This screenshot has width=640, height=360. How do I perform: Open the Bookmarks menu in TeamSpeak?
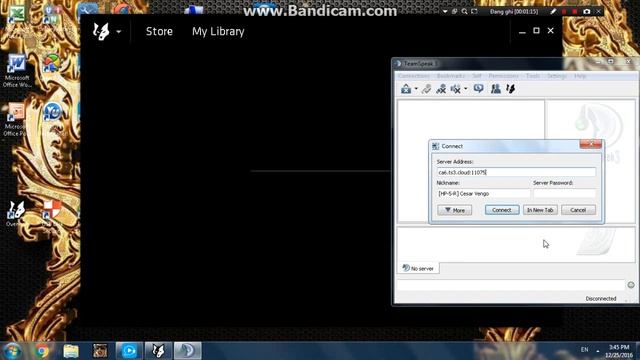point(451,76)
